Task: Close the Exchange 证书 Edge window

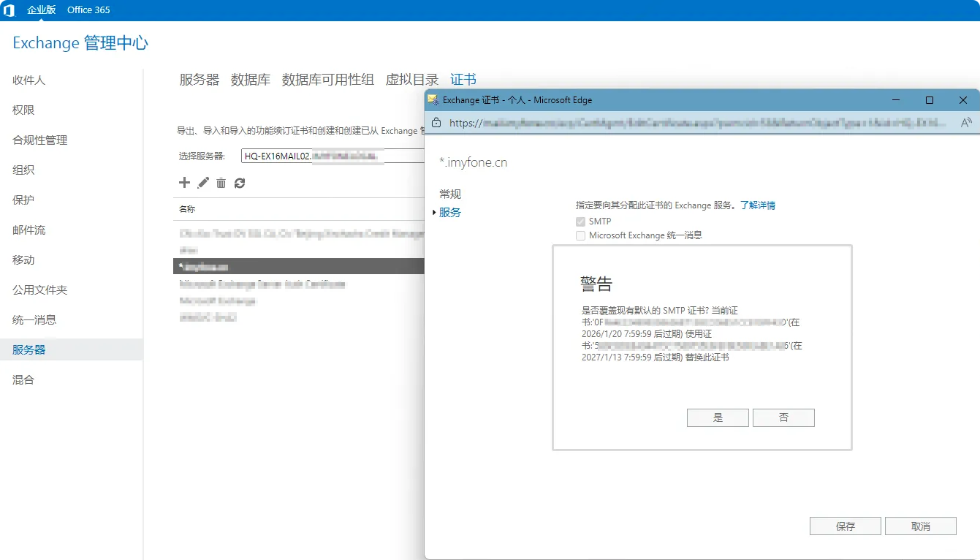Action: pyautogui.click(x=963, y=100)
